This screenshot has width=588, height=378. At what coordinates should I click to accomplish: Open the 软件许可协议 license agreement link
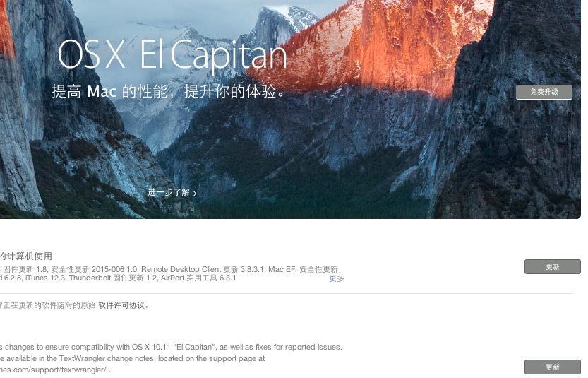click(x=121, y=305)
